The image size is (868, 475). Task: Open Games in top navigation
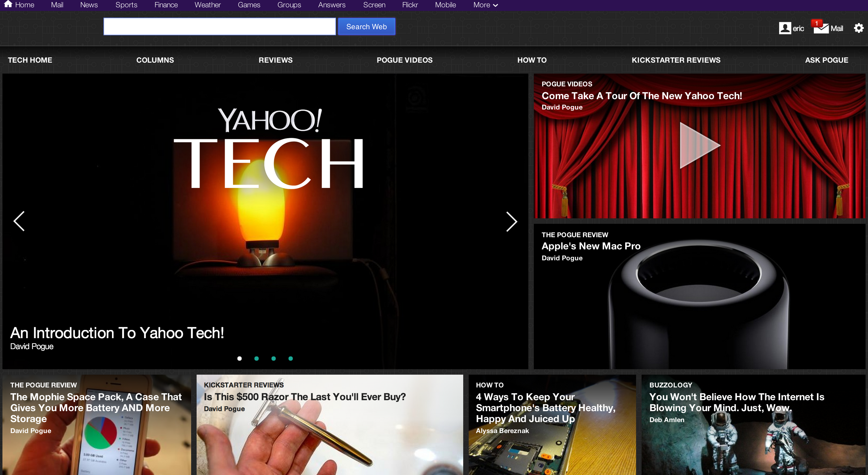pyautogui.click(x=249, y=5)
